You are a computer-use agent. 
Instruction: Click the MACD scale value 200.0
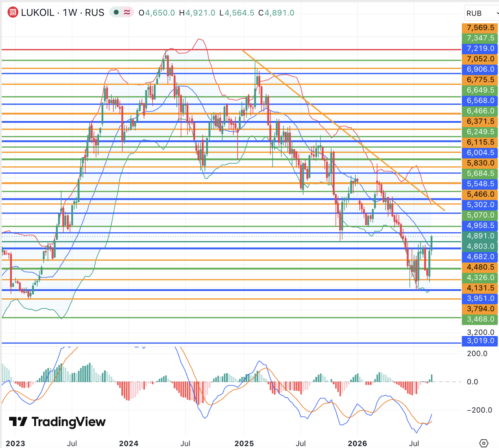tap(477, 354)
